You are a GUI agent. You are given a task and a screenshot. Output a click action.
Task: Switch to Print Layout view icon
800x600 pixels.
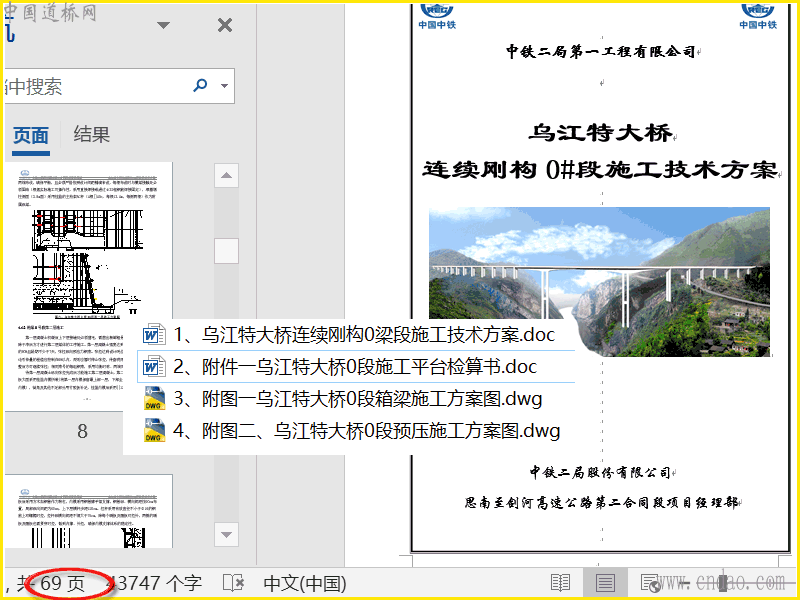pyautogui.click(x=605, y=583)
